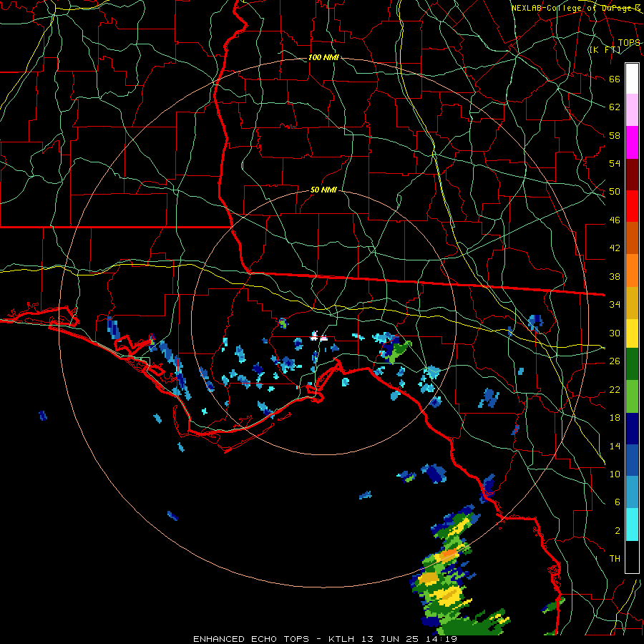Viewport: 644px width, 644px height.
Task: Click the white swatch in the tops legend
Action: tap(632, 79)
